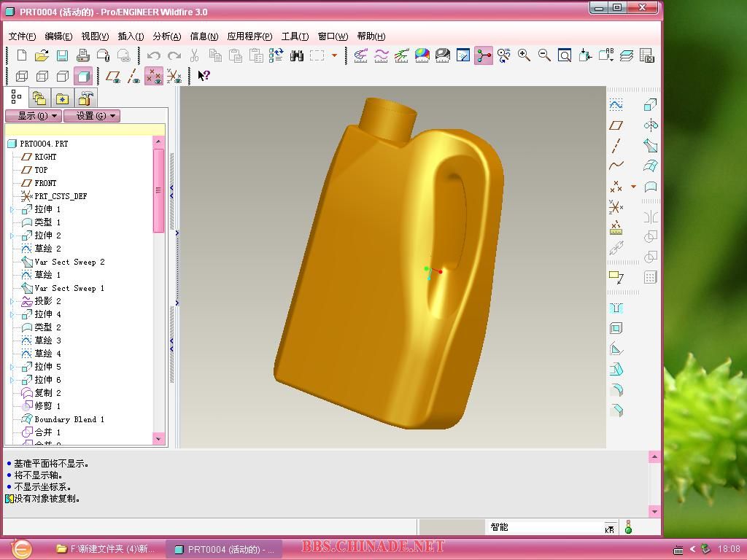
Task: Open the Layers icon in toolbar
Action: 627,55
